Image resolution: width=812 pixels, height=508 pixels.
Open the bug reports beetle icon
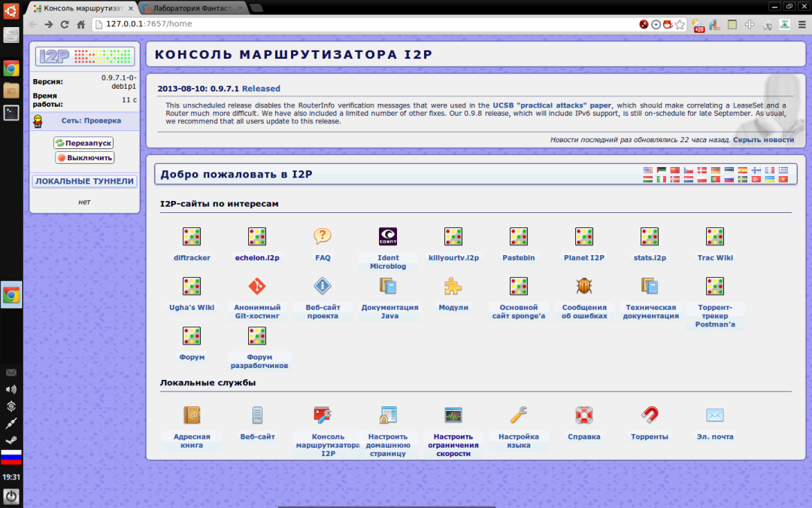click(584, 286)
